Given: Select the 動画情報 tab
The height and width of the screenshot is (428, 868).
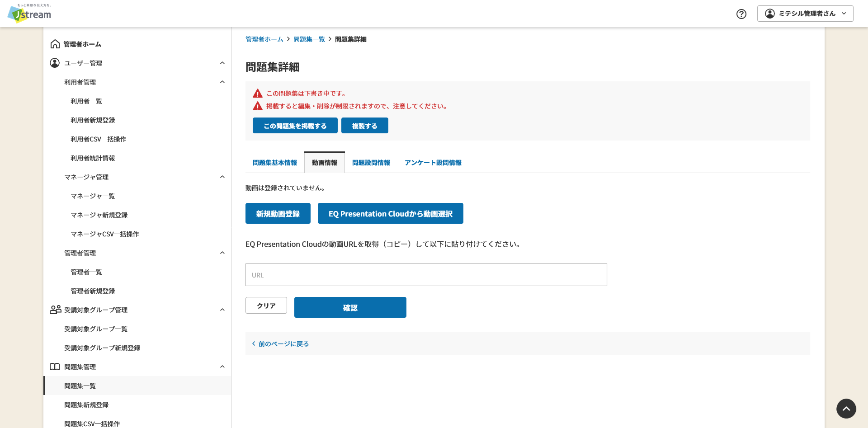Looking at the screenshot, I should tap(325, 163).
